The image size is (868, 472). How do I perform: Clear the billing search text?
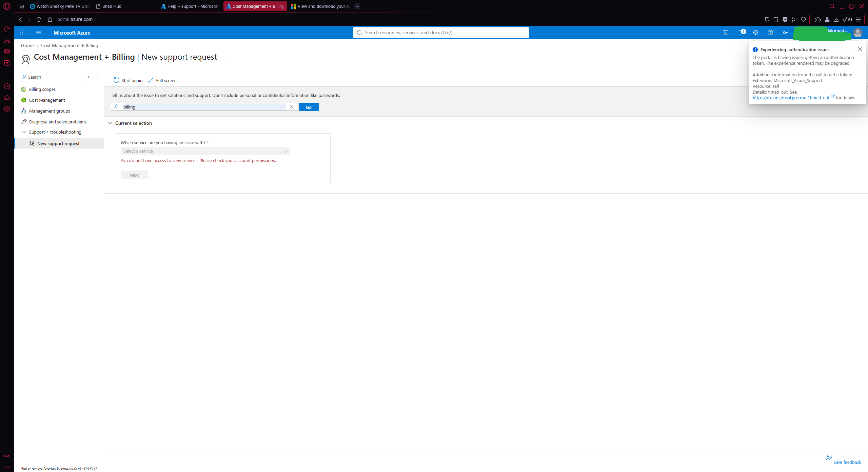(292, 107)
